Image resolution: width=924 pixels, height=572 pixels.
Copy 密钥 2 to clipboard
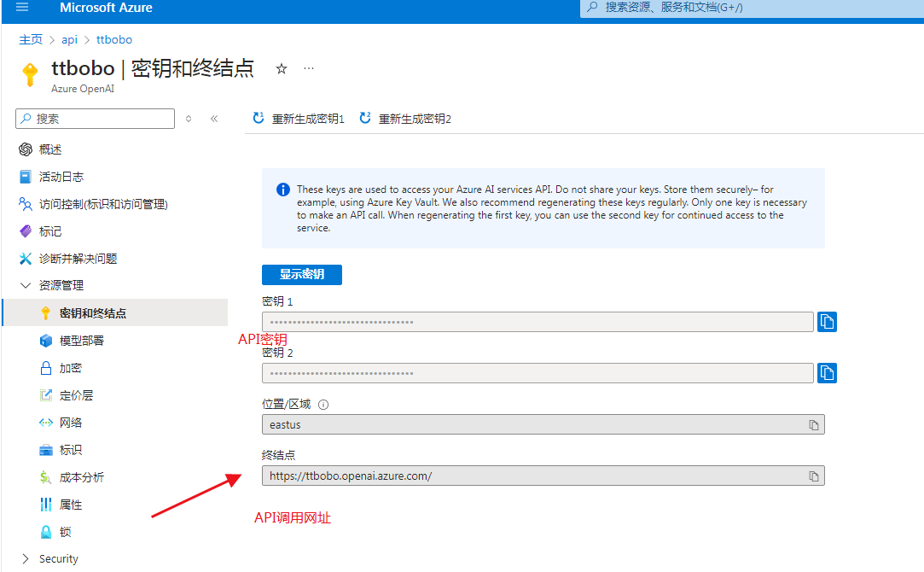tap(827, 373)
